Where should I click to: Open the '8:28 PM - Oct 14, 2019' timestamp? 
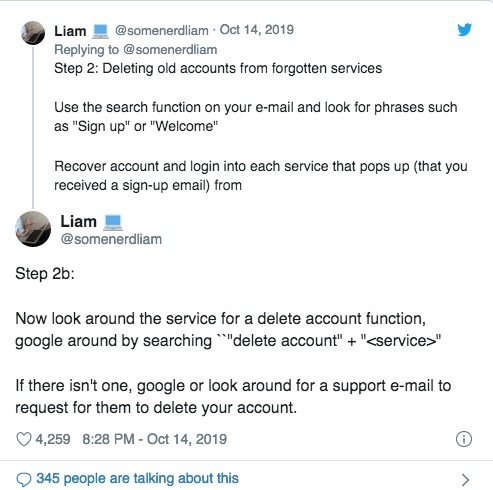point(155,439)
